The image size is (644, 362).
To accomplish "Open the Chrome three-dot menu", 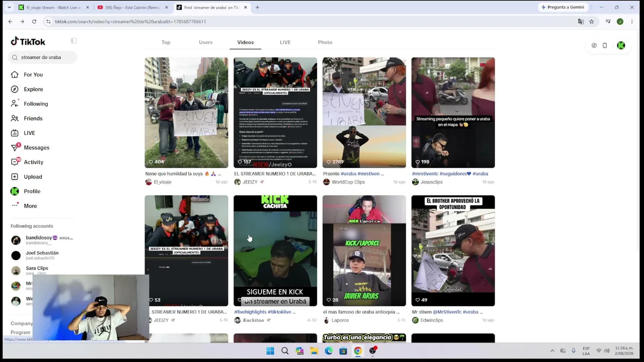I will point(632,22).
